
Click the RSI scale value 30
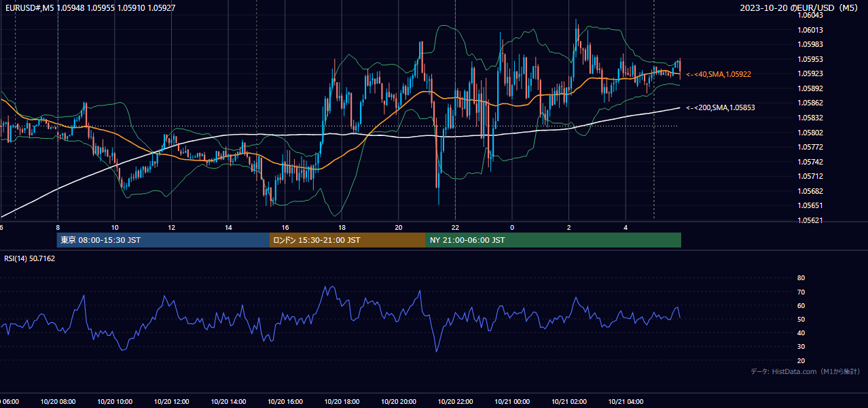801,347
